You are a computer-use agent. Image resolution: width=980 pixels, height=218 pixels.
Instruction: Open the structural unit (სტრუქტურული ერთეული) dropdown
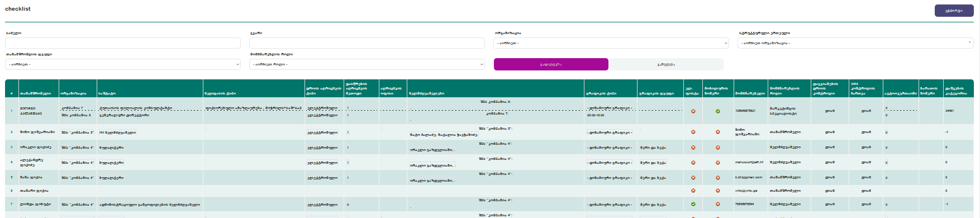[855, 43]
